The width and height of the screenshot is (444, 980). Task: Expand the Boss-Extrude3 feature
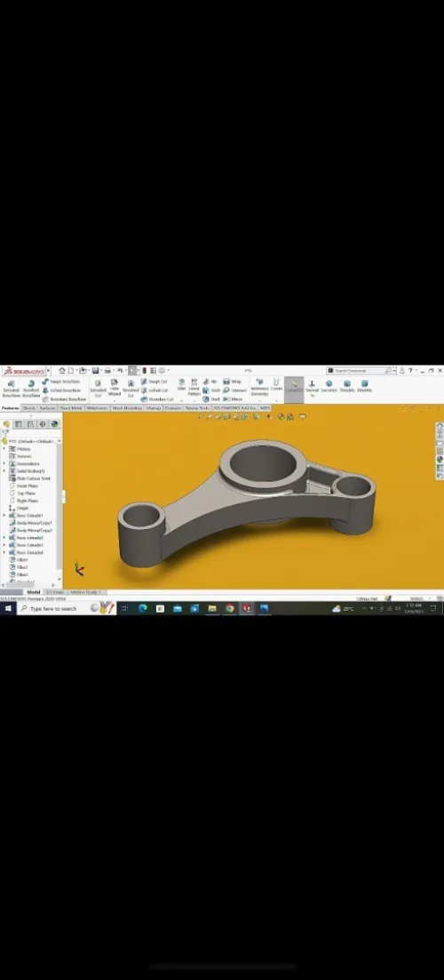tap(4, 545)
